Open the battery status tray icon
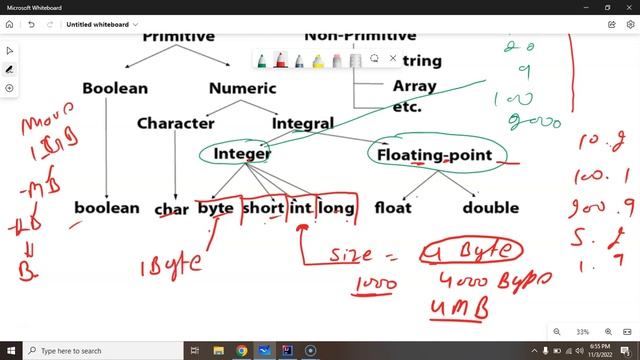Viewport: 640px width, 360px height. click(x=557, y=351)
